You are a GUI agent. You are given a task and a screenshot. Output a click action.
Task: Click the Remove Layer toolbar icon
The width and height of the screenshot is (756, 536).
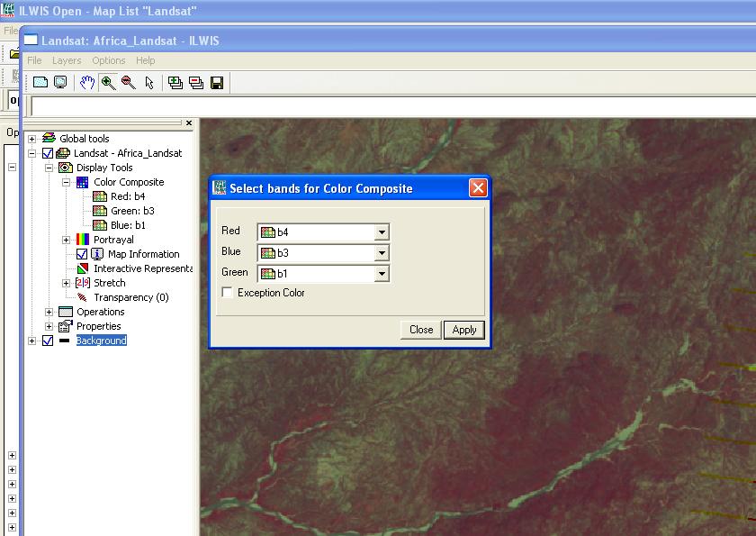(196, 83)
